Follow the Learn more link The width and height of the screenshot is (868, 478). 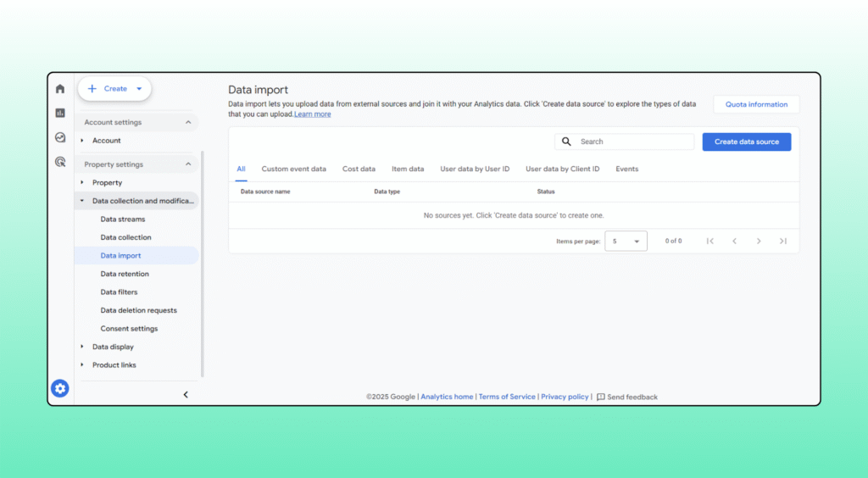pyautogui.click(x=313, y=114)
